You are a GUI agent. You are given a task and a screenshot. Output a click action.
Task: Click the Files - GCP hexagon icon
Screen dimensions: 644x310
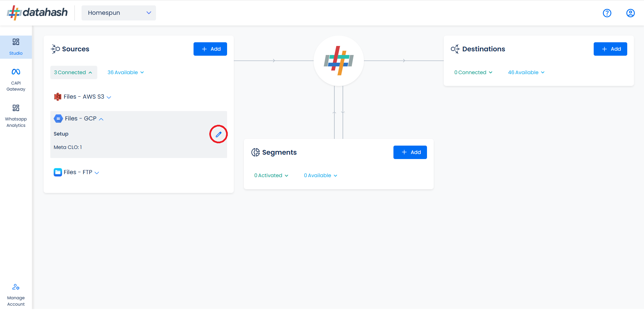[x=58, y=118]
